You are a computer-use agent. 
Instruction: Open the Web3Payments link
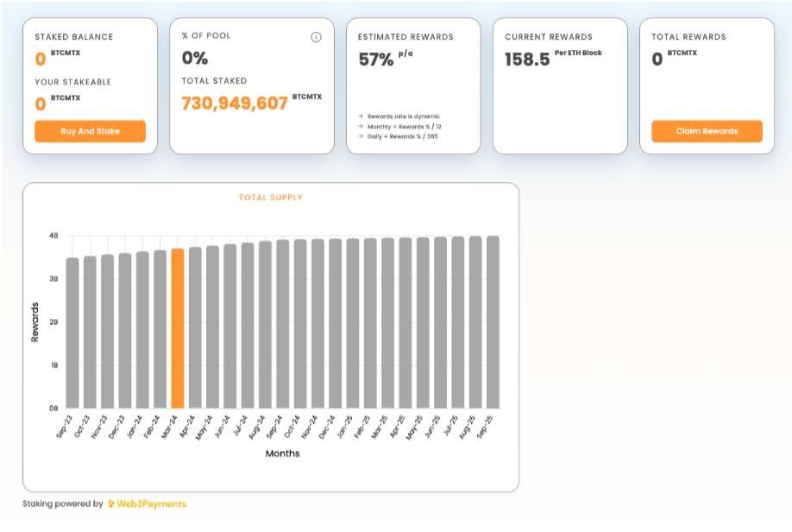pos(152,504)
